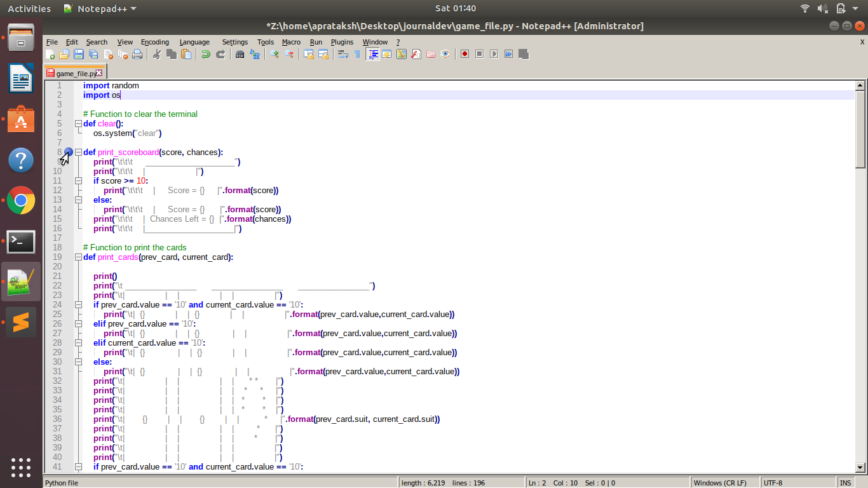
Task: Collapse the print_cards function fold
Action: (x=78, y=257)
